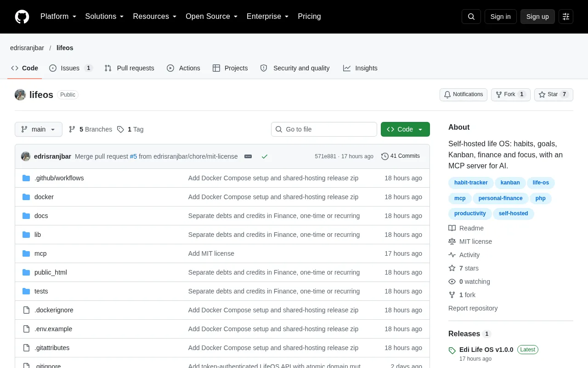588x368 pixels.
Task: Click the watching eye icon
Action: pos(452,282)
